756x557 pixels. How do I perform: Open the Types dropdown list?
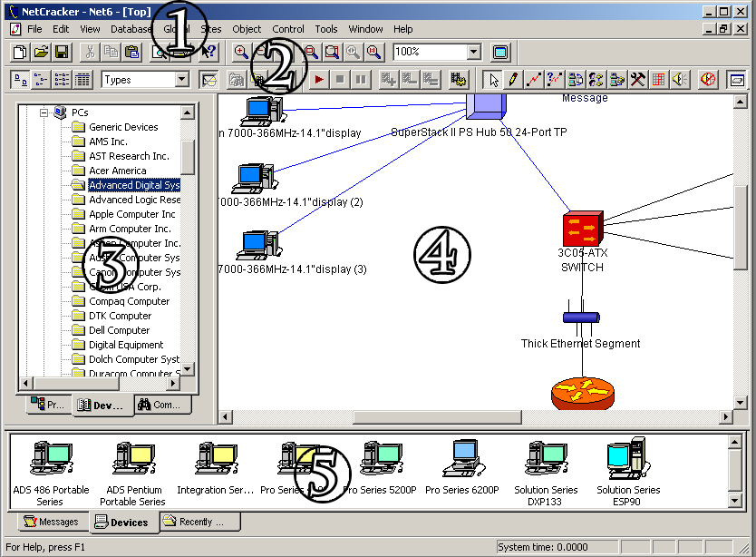pos(182,79)
